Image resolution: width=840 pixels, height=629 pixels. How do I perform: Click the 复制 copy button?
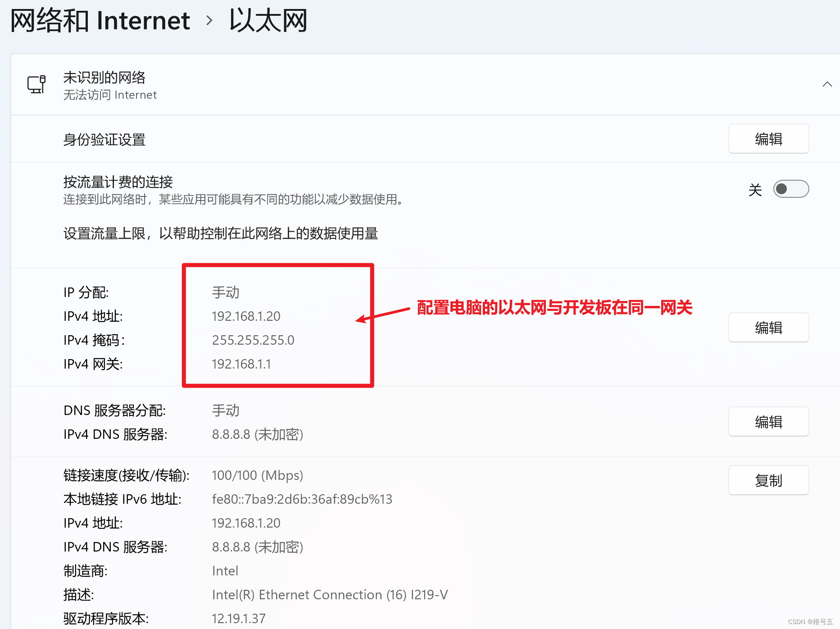(x=768, y=480)
